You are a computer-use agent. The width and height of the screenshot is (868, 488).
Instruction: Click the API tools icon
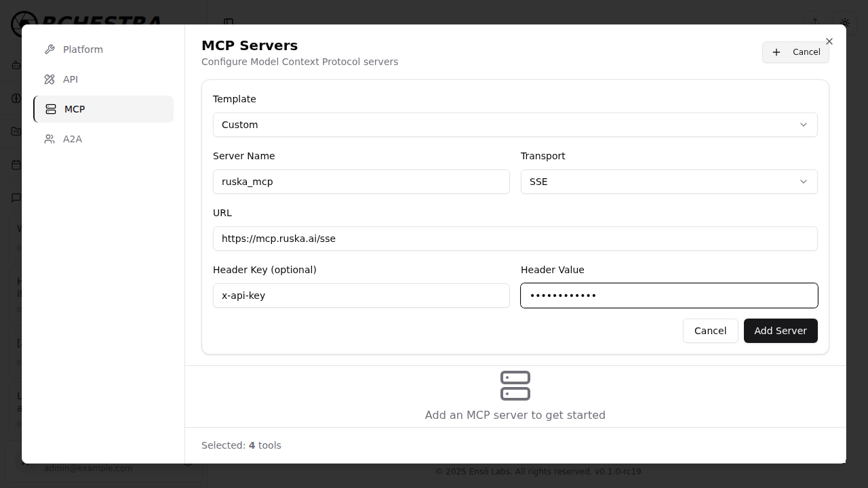click(x=50, y=79)
